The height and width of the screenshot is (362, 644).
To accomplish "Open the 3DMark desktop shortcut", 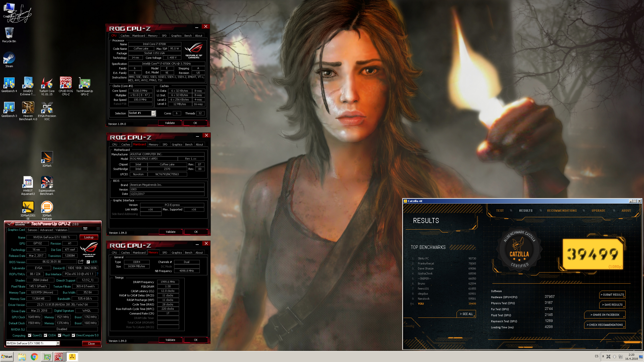I will click(47, 159).
